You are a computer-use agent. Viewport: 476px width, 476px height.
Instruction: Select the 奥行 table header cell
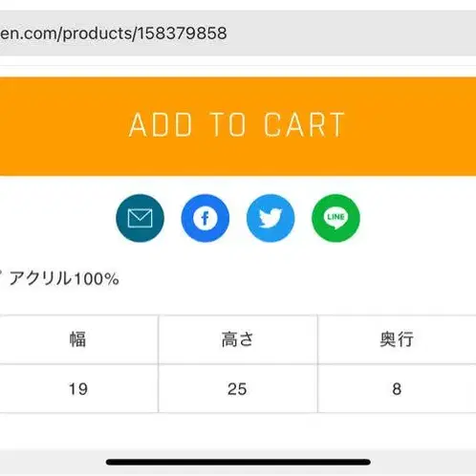(x=397, y=339)
